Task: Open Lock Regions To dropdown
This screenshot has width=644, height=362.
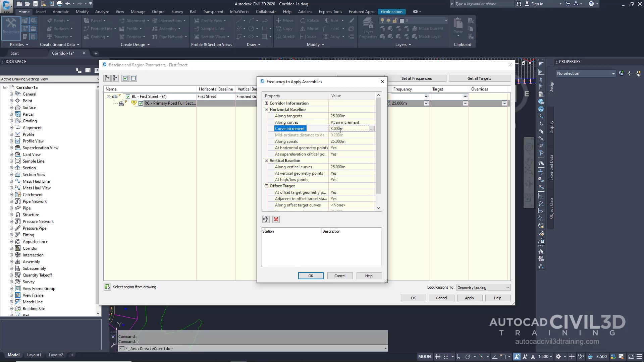Action: tap(483, 288)
